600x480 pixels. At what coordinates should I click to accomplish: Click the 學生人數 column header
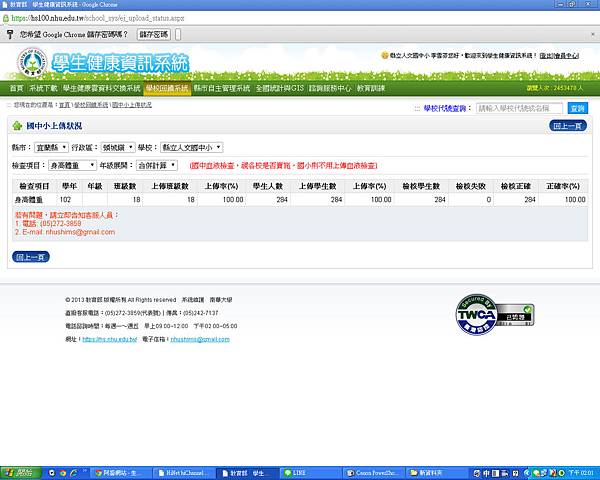click(x=268, y=186)
